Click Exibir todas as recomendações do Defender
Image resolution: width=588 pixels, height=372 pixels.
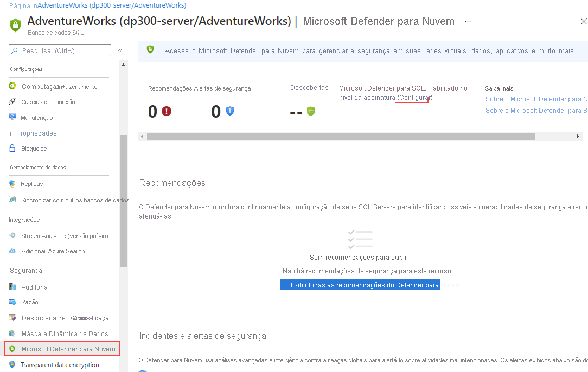[x=360, y=284]
